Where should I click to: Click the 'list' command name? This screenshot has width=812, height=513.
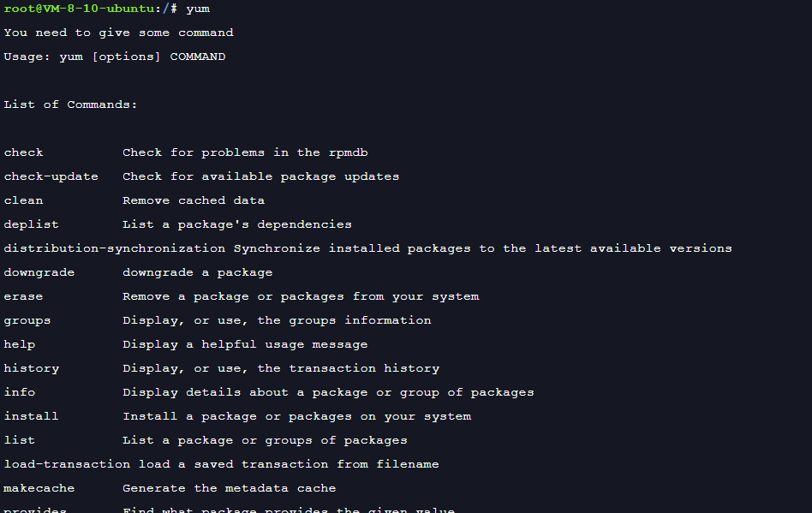tap(20, 440)
